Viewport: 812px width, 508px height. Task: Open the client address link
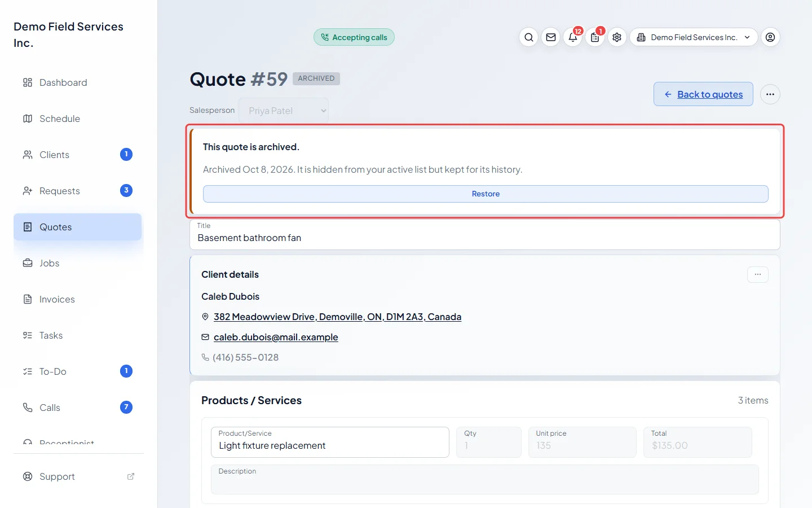337,317
